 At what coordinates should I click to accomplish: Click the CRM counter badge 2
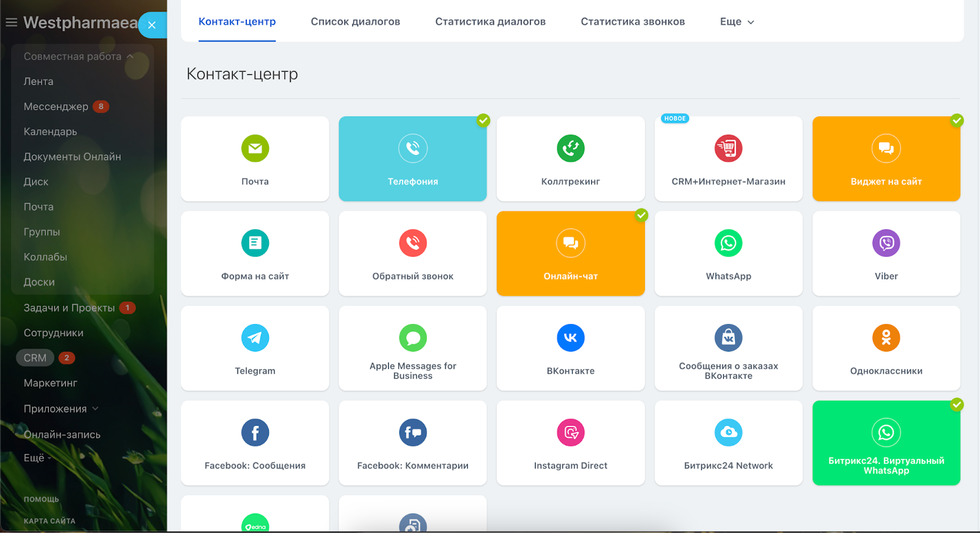(x=67, y=358)
